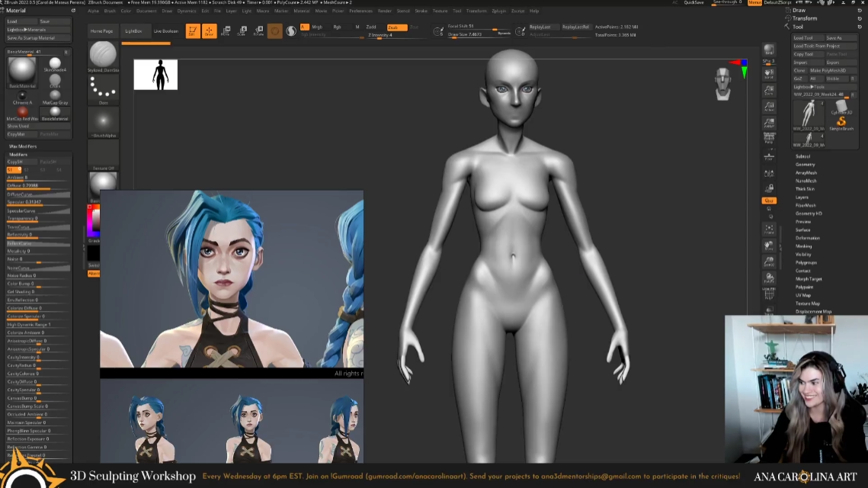Expand the Layers section

coord(802,197)
